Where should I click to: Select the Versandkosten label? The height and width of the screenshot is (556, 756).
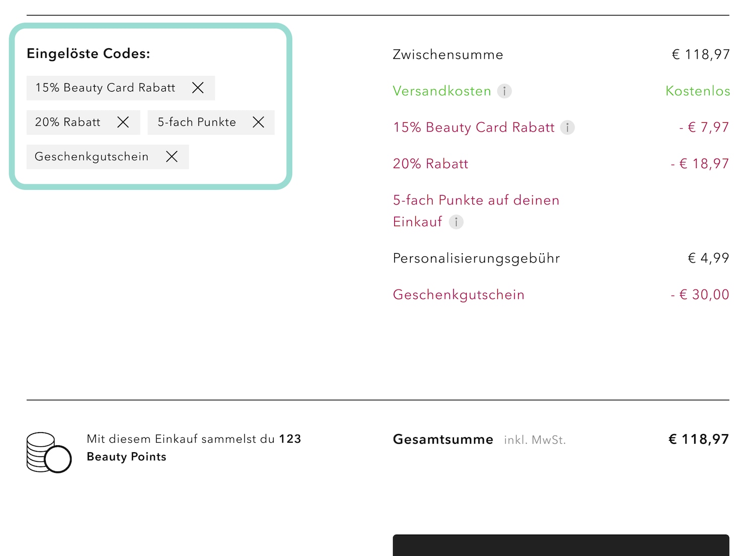click(442, 91)
